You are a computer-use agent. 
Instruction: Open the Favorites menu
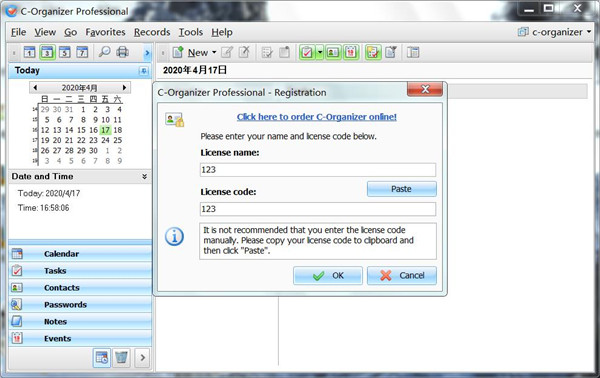[105, 32]
